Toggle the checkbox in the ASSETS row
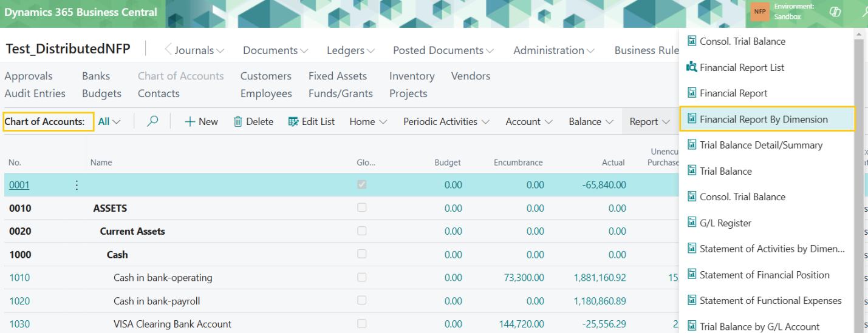The height and width of the screenshot is (333, 868). [x=362, y=207]
